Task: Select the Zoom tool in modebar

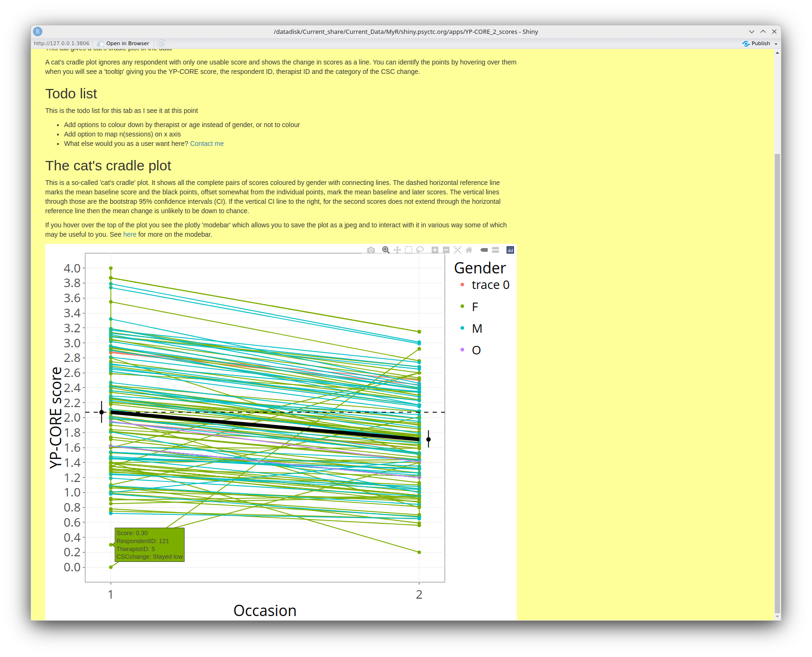Action: pos(386,250)
